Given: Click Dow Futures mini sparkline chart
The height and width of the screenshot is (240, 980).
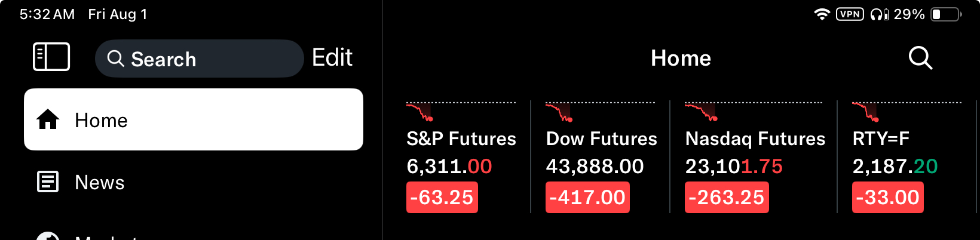Looking at the screenshot, I should (559, 112).
